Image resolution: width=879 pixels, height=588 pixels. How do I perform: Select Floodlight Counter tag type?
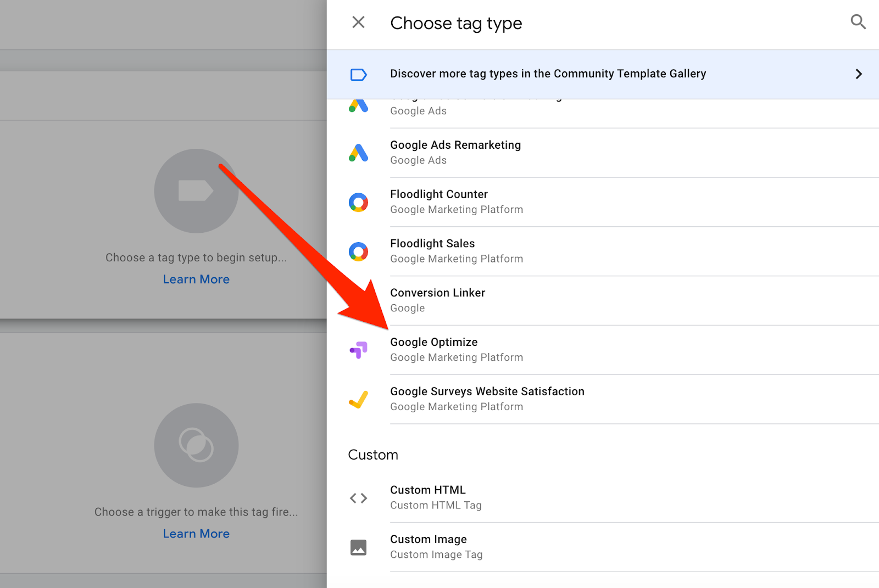tap(603, 202)
